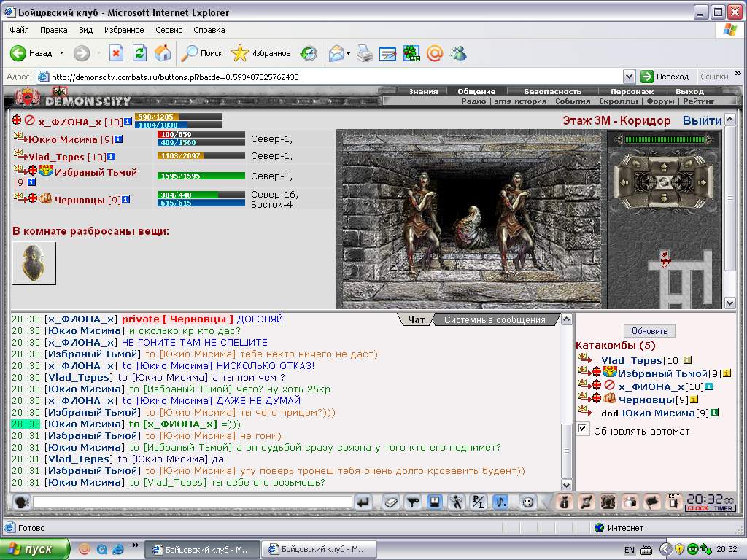Open the Сервис menu
The height and width of the screenshot is (560, 747).
169,29
